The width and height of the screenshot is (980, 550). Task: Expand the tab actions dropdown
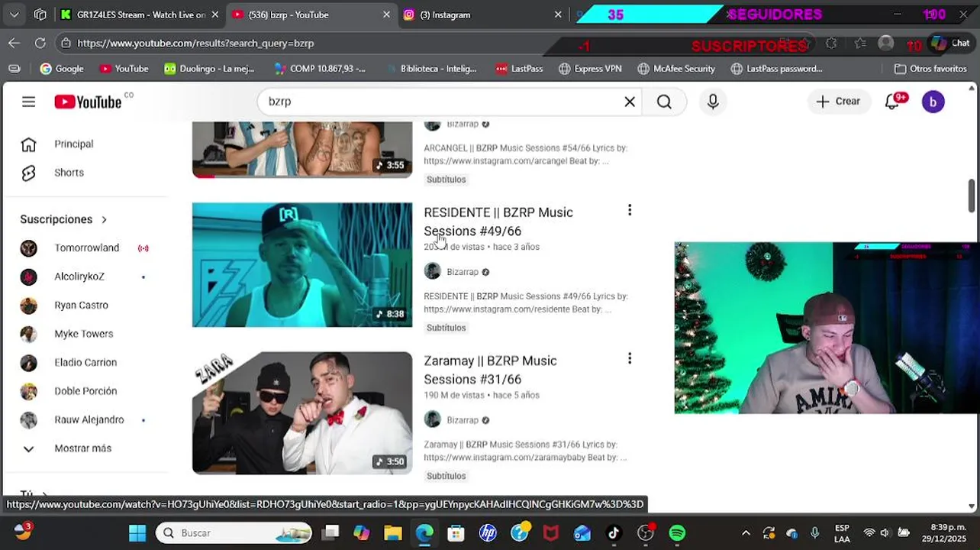point(14,15)
